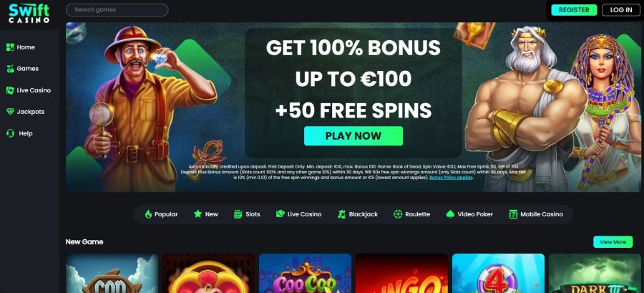The image size is (644, 293).
Task: Click the Roulette wheel icon
Action: [x=398, y=214]
